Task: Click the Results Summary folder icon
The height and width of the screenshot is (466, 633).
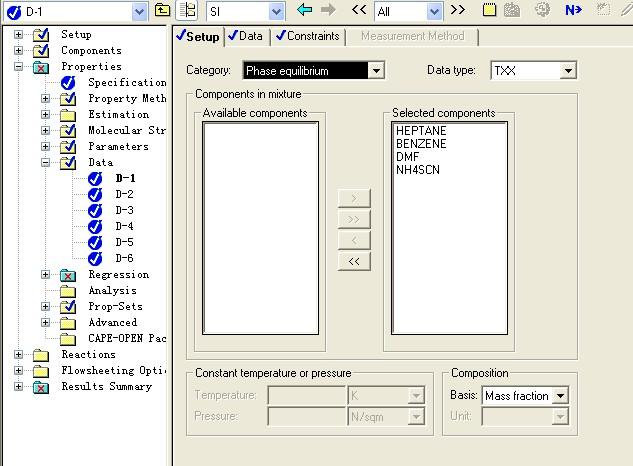Action: pyautogui.click(x=41, y=387)
